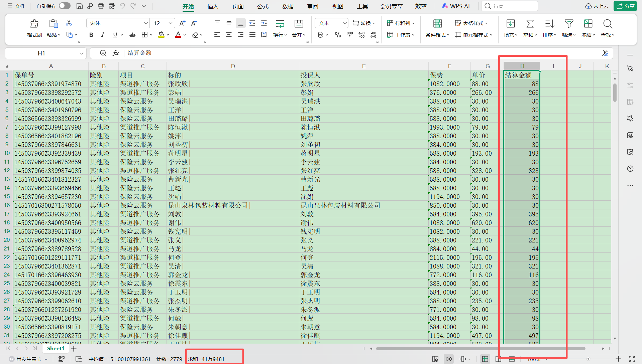Screen dimensions: 642x364
Task: Open the Formulas (公式) ribbon tab
Action: tap(263, 6)
